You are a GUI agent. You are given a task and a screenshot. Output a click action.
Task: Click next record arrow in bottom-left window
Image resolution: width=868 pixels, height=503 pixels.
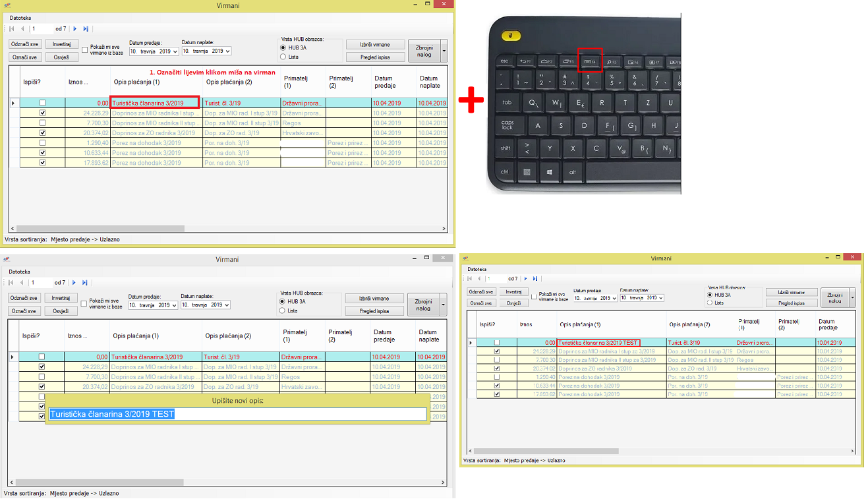tap(74, 283)
